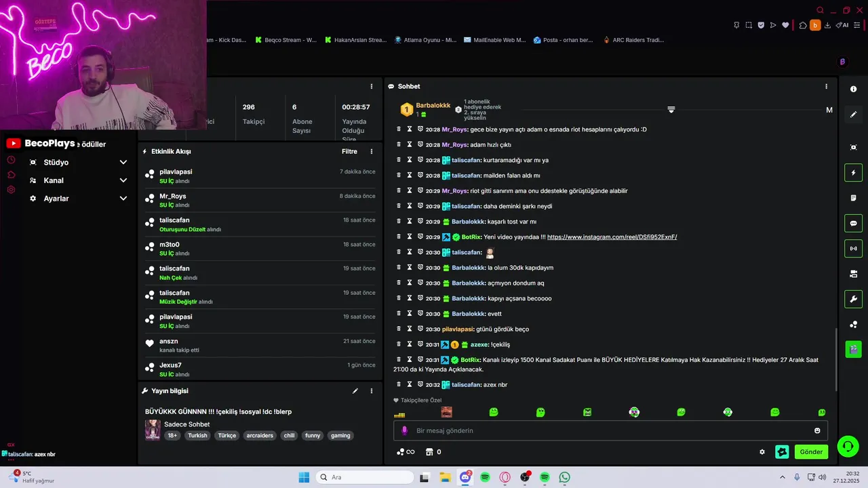The width and height of the screenshot is (868, 488).
Task: Open the Instagram reel link in chat
Action: pyautogui.click(x=612, y=237)
